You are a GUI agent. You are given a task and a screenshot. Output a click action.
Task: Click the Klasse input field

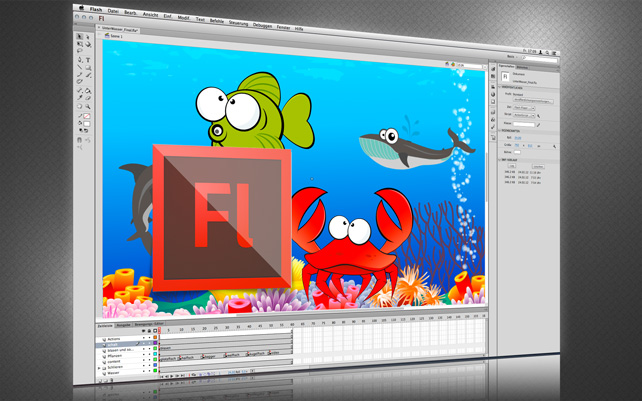pyautogui.click(x=524, y=125)
